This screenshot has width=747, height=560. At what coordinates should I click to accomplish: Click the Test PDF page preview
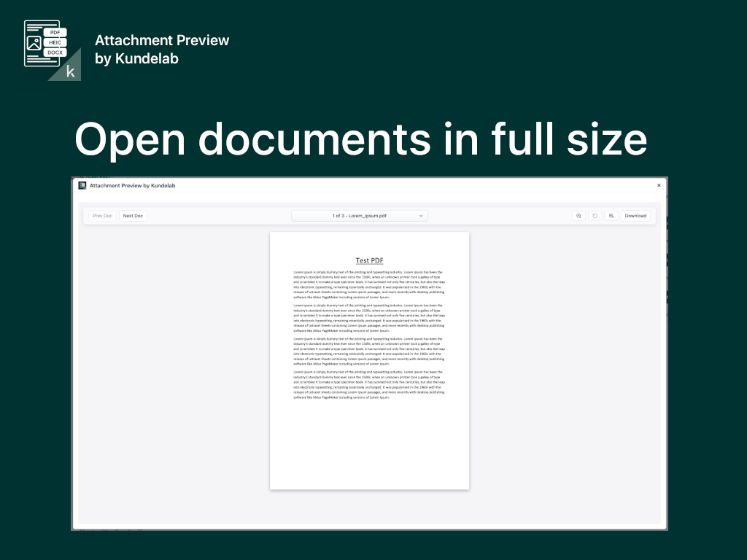click(x=369, y=360)
